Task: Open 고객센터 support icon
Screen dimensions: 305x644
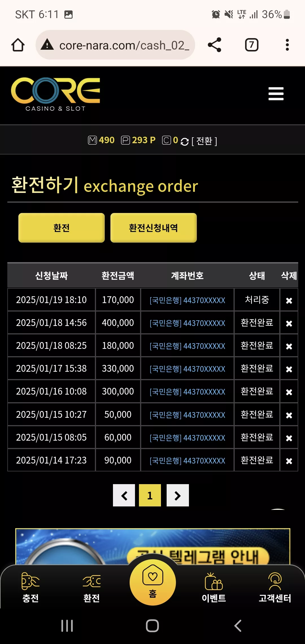Action: pyautogui.click(x=275, y=588)
